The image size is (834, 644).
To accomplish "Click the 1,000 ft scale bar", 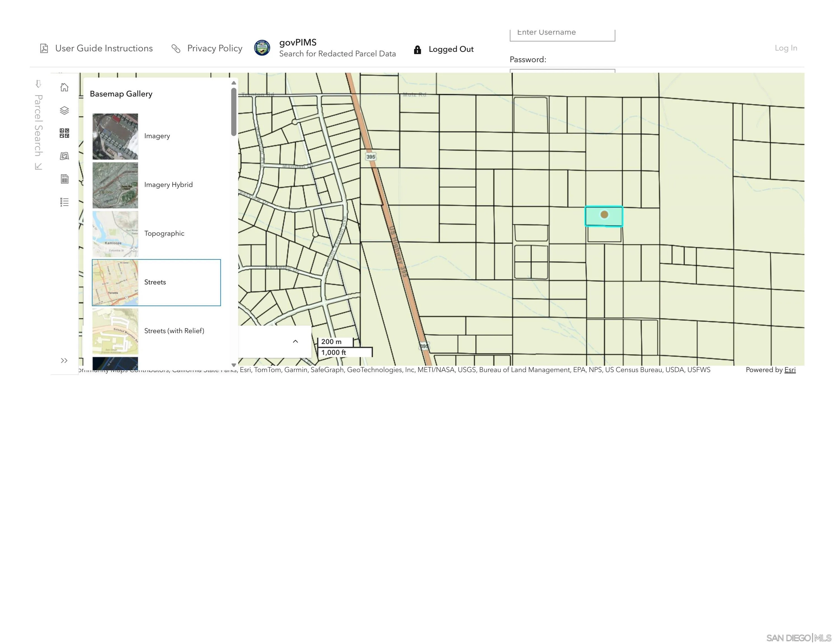I will point(345,352).
